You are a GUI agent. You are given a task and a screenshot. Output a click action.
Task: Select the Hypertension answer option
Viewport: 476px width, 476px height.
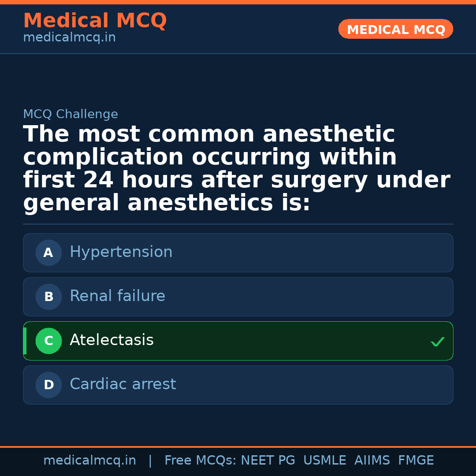pos(121,252)
